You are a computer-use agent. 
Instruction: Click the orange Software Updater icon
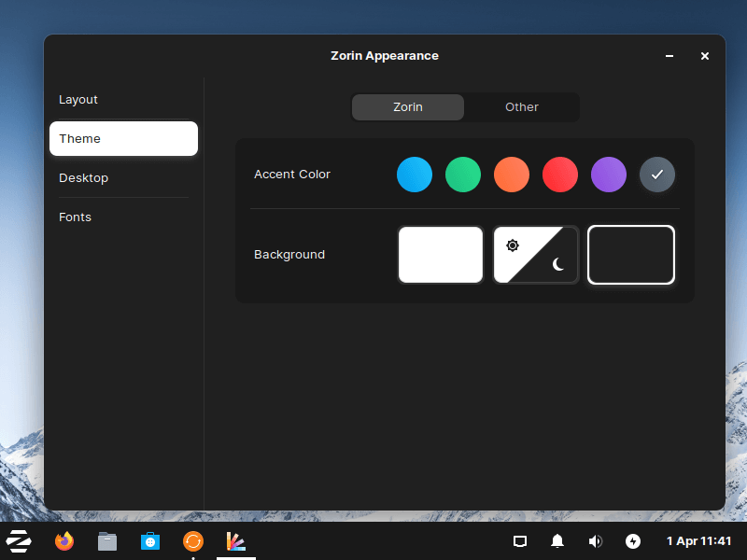[x=193, y=541]
